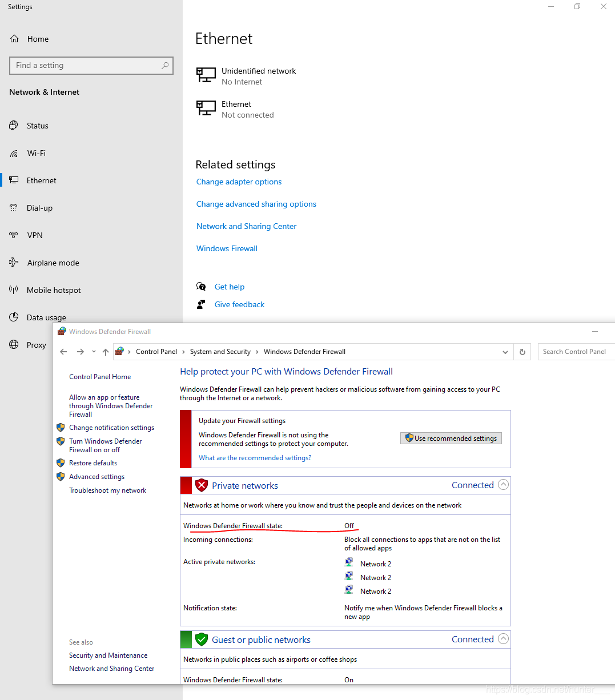Expand breadcrumb arrow after System and Security
615x700 pixels.
[258, 352]
